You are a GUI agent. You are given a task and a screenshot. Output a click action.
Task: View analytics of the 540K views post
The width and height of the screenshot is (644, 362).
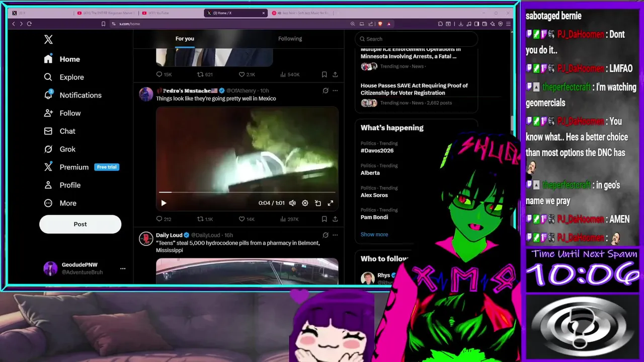289,74
